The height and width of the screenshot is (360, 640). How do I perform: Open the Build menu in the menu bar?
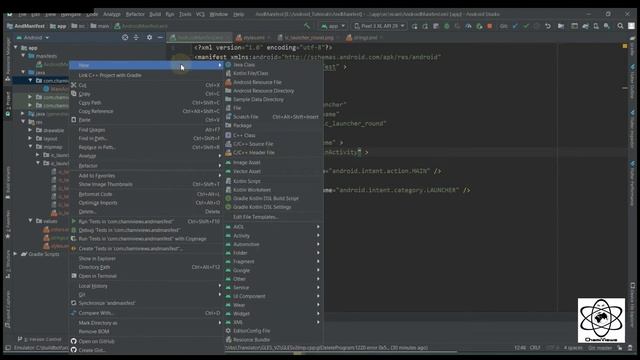(155, 14)
